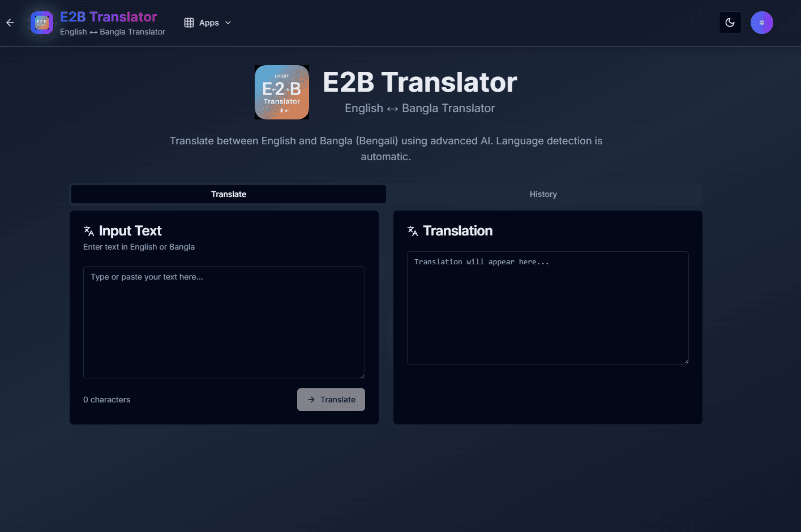Viewport: 801px width, 532px height.
Task: Toggle dark mode moon icon
Action: [x=730, y=23]
